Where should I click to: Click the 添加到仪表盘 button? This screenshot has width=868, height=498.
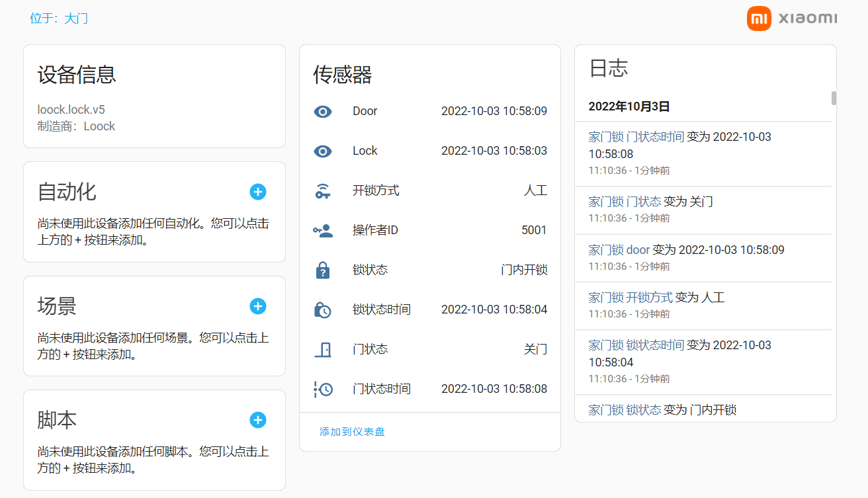[352, 432]
